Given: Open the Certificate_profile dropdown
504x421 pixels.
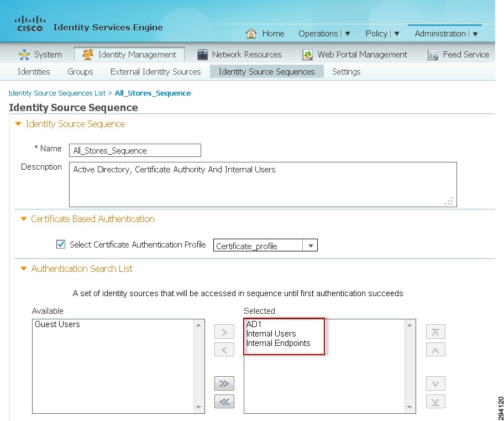Looking at the screenshot, I should [x=310, y=245].
